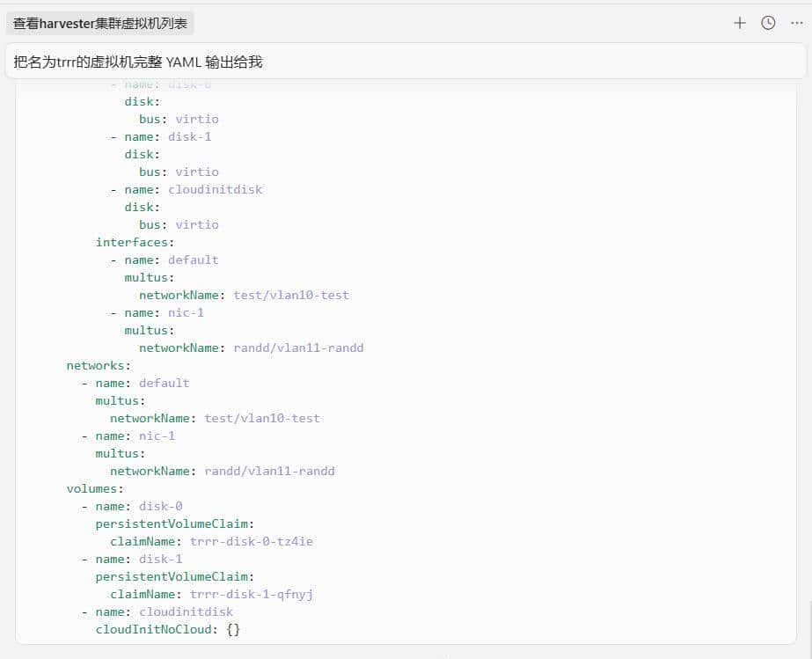Screen dimensions: 812x659
Task: Select the nic-1 interface name
Action: [x=186, y=312]
